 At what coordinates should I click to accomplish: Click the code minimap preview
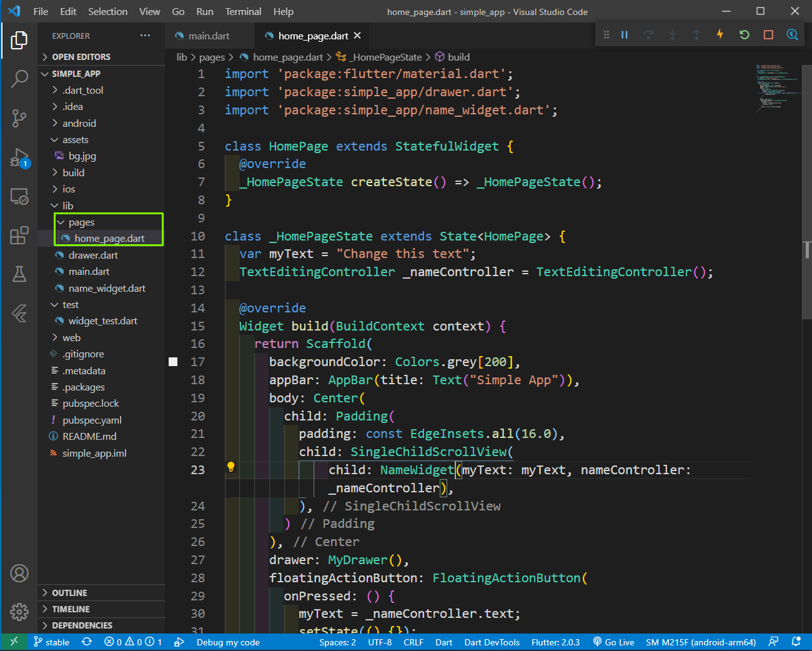pyautogui.click(x=776, y=87)
